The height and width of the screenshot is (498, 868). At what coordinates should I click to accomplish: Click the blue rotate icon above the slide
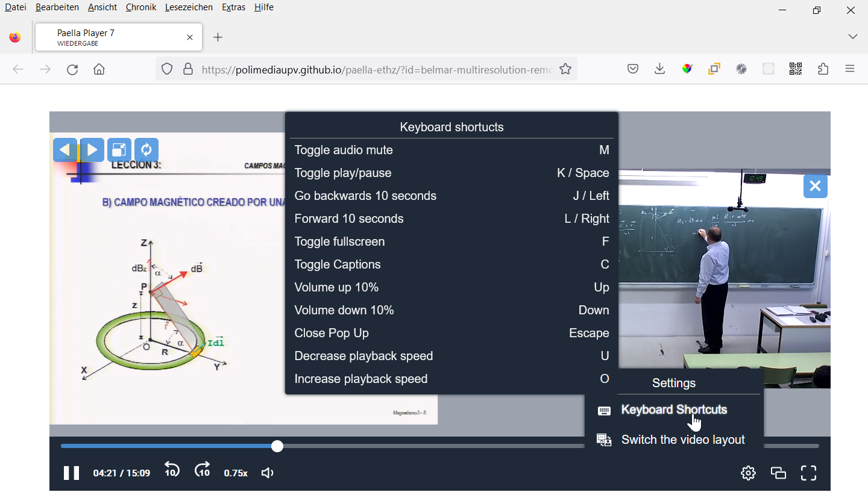tap(146, 149)
